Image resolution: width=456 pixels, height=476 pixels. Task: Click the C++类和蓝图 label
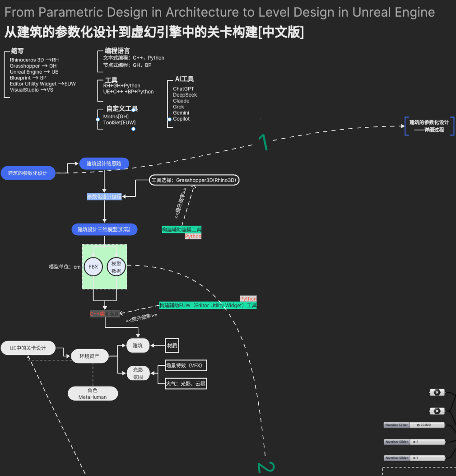coord(105,314)
